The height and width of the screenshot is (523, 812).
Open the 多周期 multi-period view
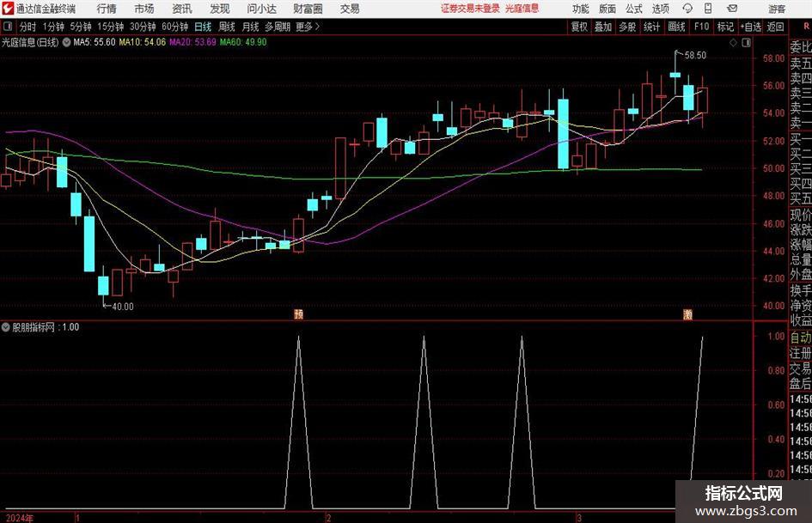(x=278, y=27)
